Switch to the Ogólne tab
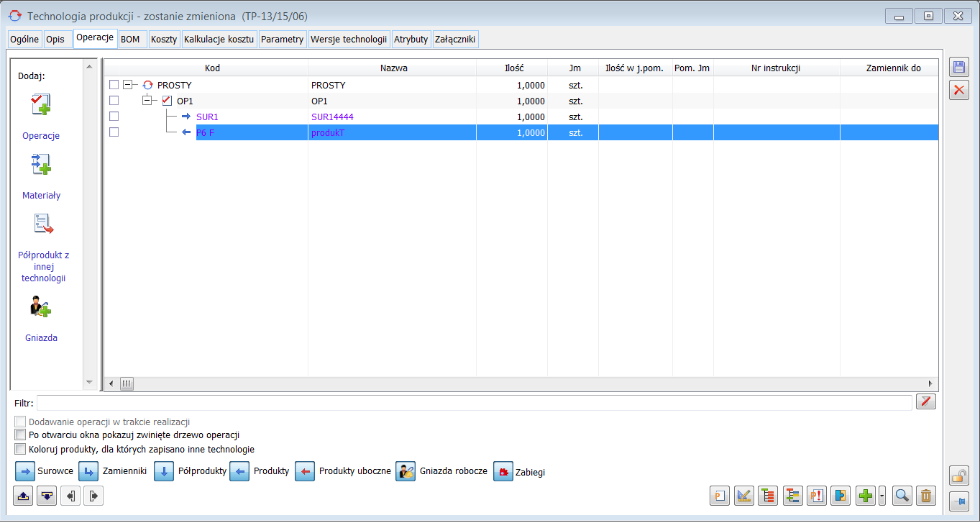 click(x=24, y=40)
